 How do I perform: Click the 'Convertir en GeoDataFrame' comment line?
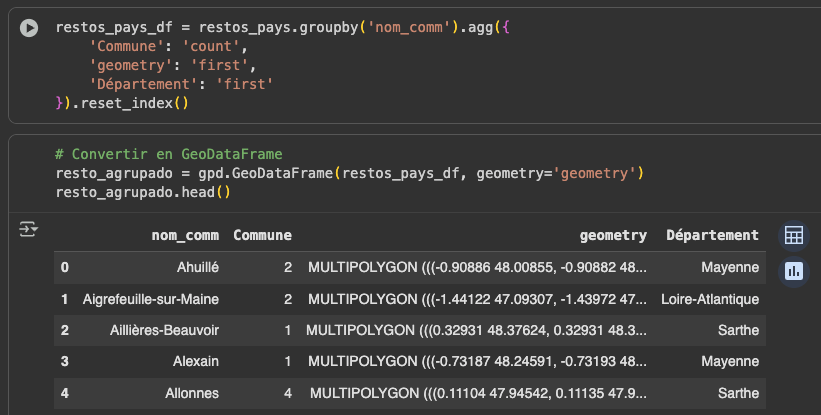(x=169, y=154)
